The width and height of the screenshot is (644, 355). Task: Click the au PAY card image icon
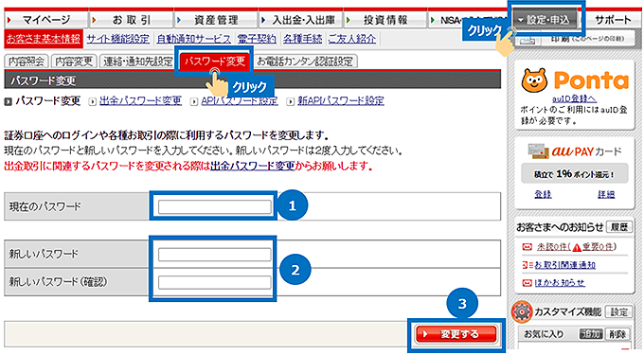tap(539, 151)
